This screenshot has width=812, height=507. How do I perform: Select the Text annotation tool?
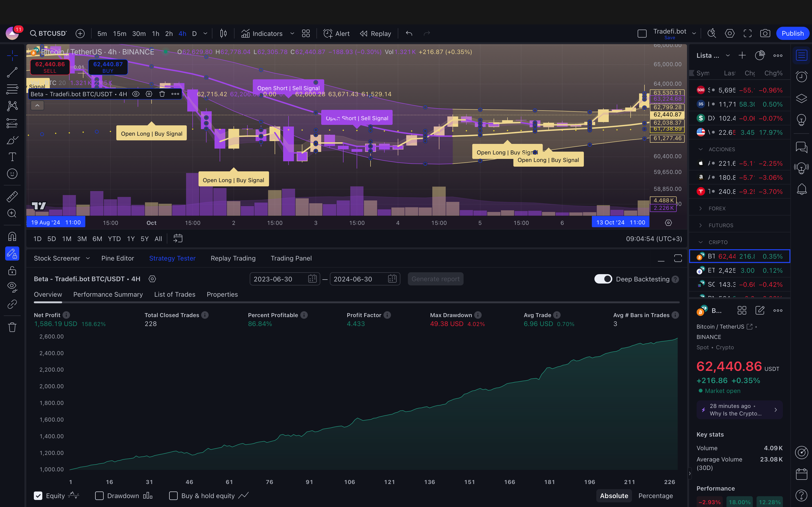point(12,157)
